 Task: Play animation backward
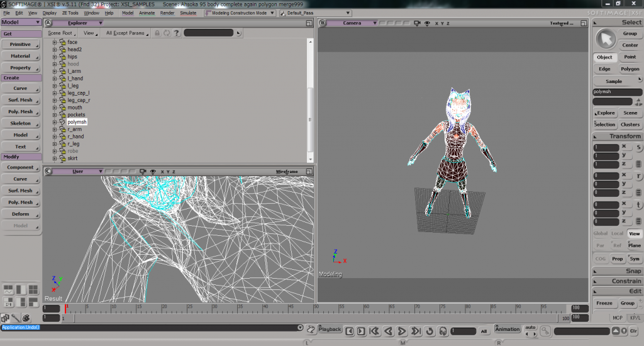388,331
